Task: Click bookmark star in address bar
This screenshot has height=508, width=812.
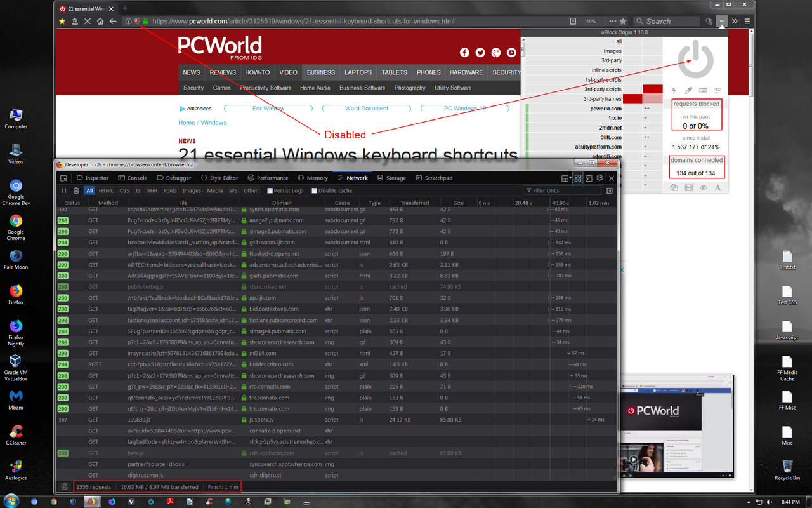Action: pos(623,21)
